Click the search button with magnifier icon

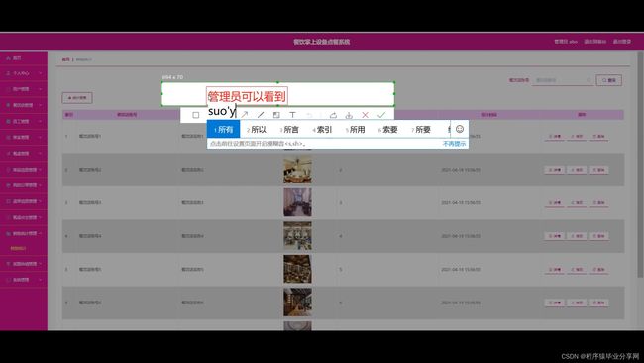click(609, 80)
